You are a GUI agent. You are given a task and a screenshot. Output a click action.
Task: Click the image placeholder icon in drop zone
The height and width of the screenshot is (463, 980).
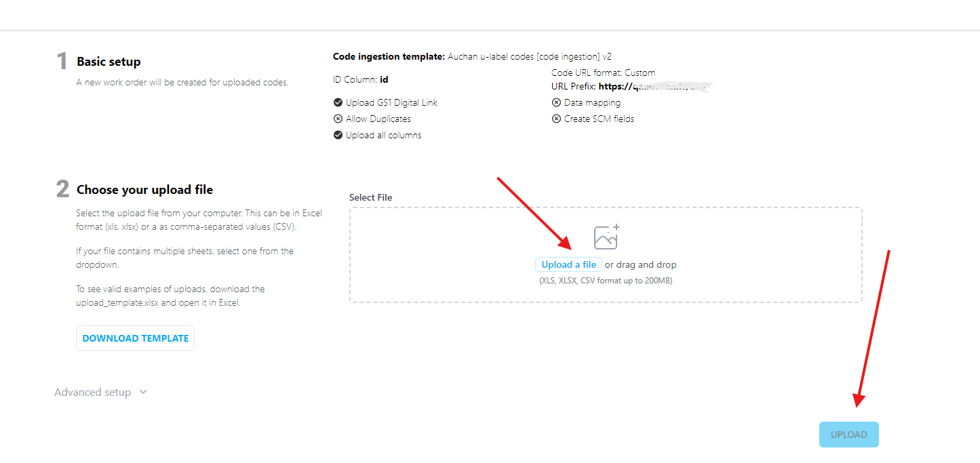pos(606,237)
